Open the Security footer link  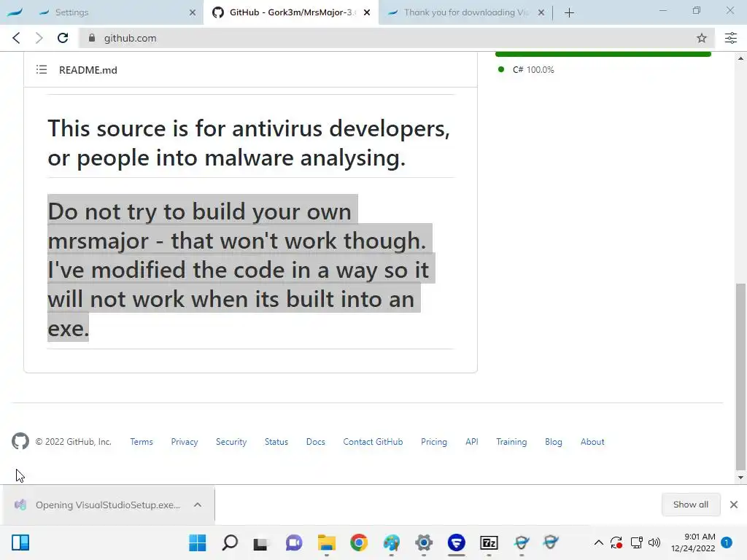pyautogui.click(x=231, y=442)
